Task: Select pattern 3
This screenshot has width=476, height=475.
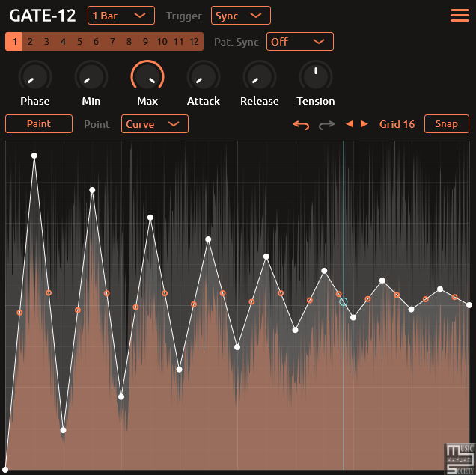Action: [46, 42]
